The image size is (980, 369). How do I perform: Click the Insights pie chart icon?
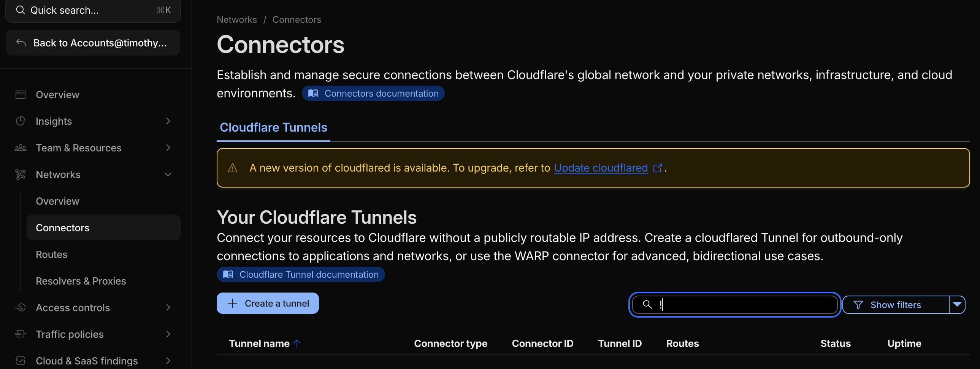[21, 121]
